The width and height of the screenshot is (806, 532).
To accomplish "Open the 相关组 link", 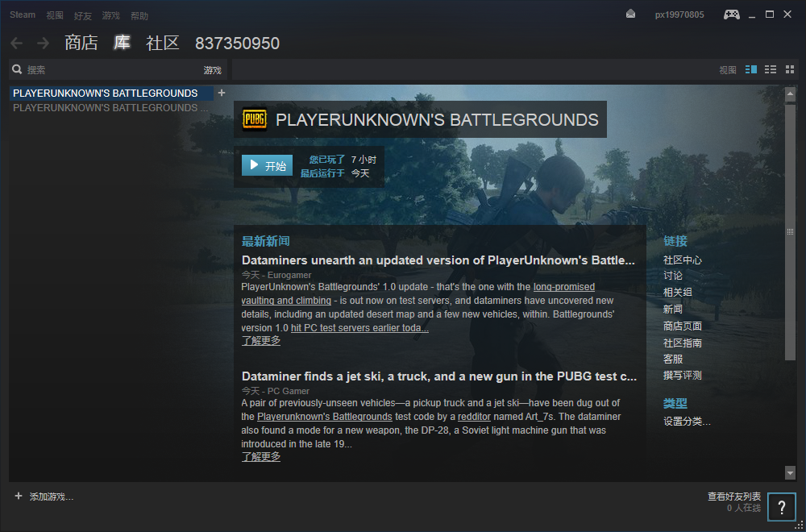I will coord(678,292).
